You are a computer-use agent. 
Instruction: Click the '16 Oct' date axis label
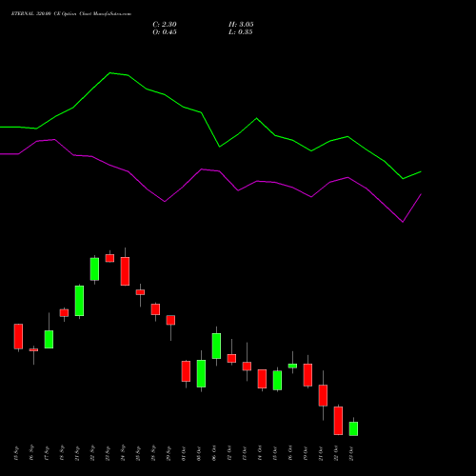tap(290, 453)
